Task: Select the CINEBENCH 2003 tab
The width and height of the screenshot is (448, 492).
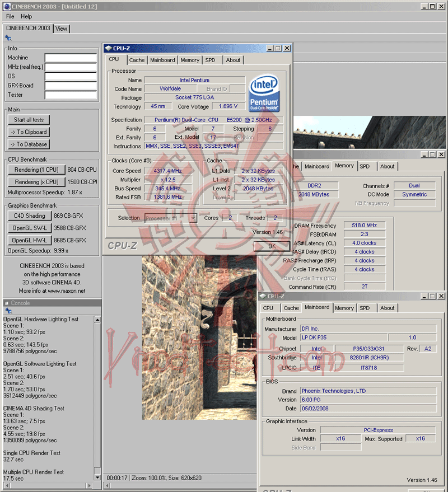Action: 28,28
